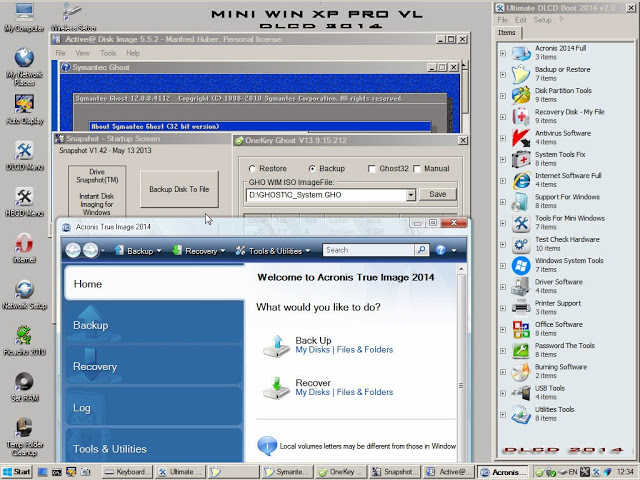This screenshot has height=480, width=640.
Task: Open the Log section in Acronis sidebar
Action: 154,408
